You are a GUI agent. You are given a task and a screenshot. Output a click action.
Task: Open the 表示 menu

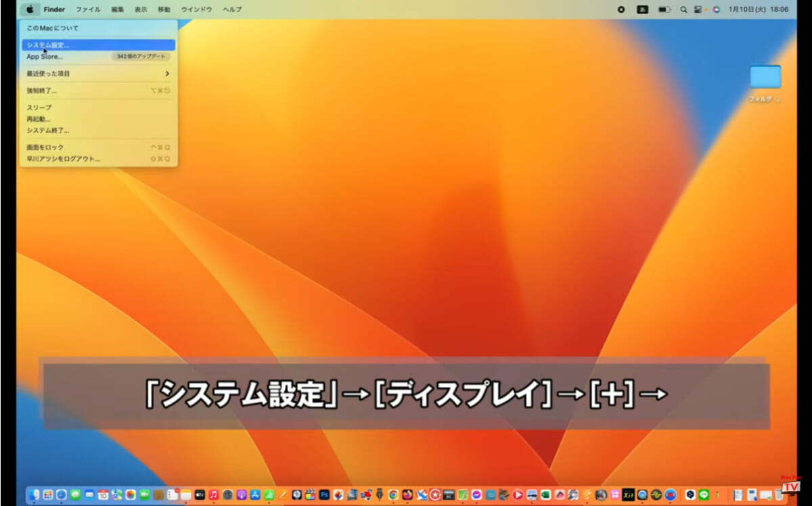pos(141,9)
